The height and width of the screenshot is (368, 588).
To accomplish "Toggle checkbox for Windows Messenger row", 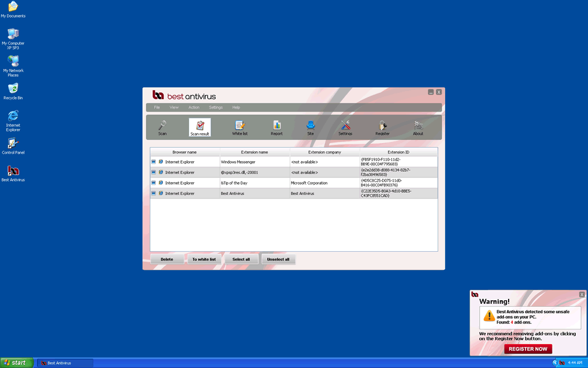I will click(154, 162).
